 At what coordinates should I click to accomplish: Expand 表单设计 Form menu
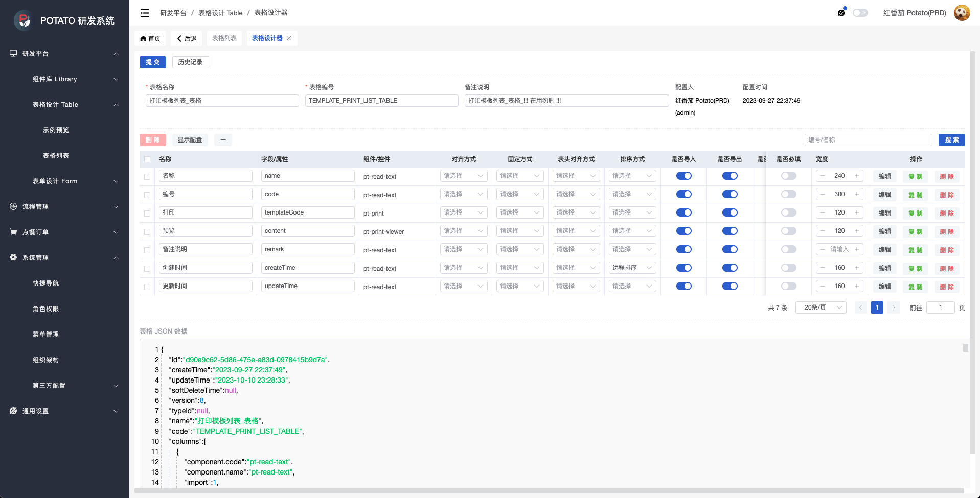(x=64, y=181)
